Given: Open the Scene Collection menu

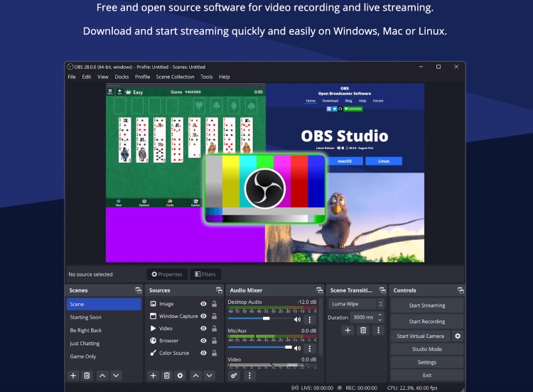Looking at the screenshot, I should 175,77.
